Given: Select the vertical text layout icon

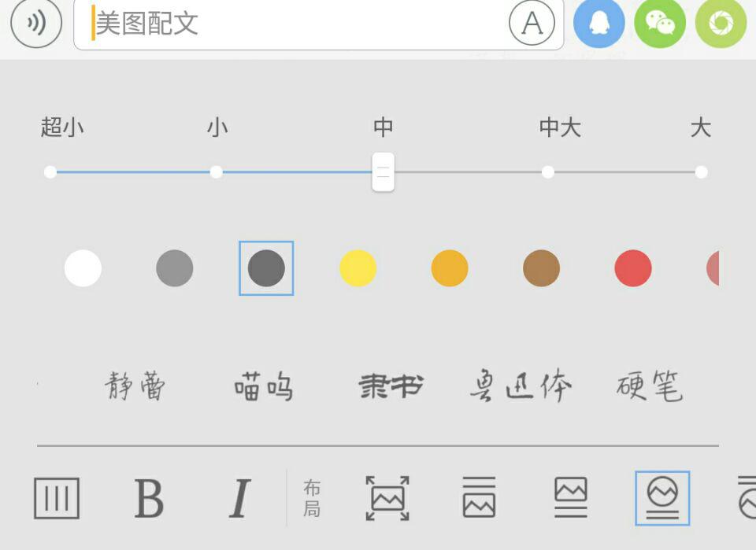Looking at the screenshot, I should tap(56, 496).
